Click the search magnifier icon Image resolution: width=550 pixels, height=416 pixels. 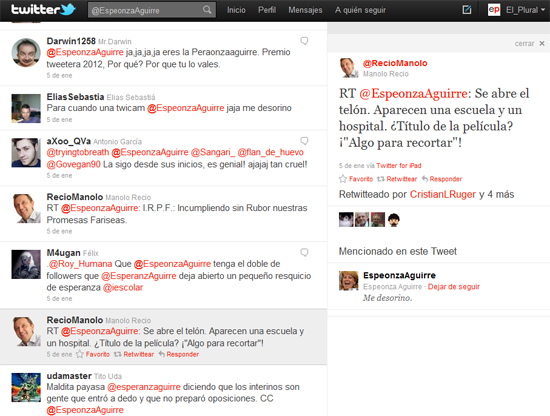[207, 10]
